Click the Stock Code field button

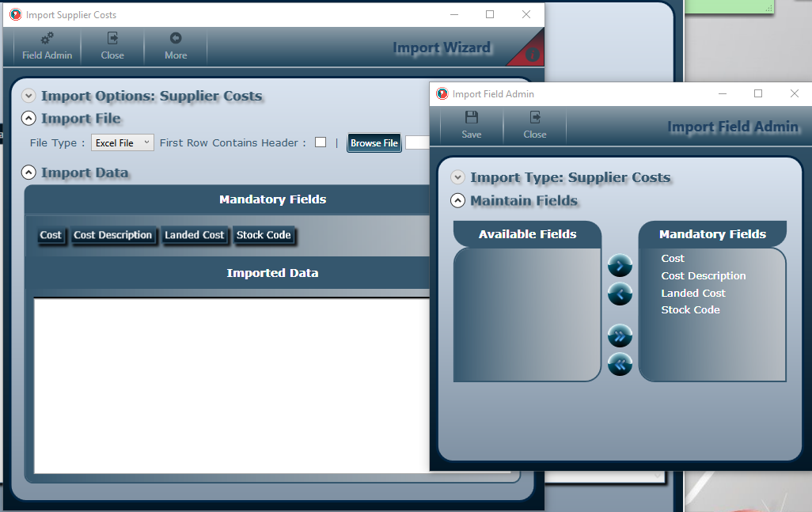click(264, 235)
